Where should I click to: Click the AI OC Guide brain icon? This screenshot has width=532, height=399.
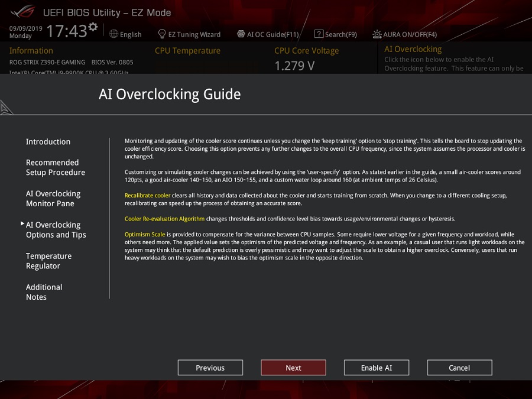(x=241, y=34)
